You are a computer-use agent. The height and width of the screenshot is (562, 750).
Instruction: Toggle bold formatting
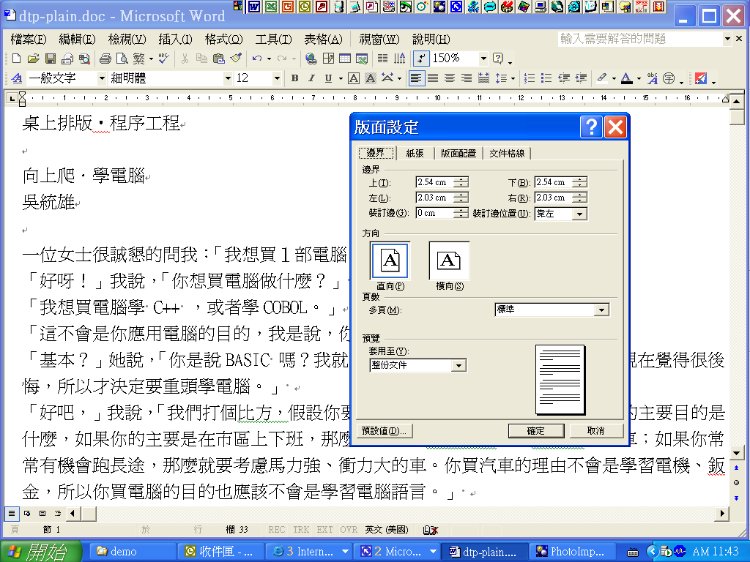coord(295,78)
